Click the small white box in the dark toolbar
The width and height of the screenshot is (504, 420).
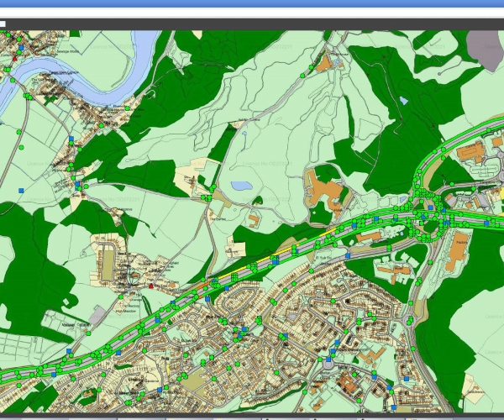tap(3, 24)
